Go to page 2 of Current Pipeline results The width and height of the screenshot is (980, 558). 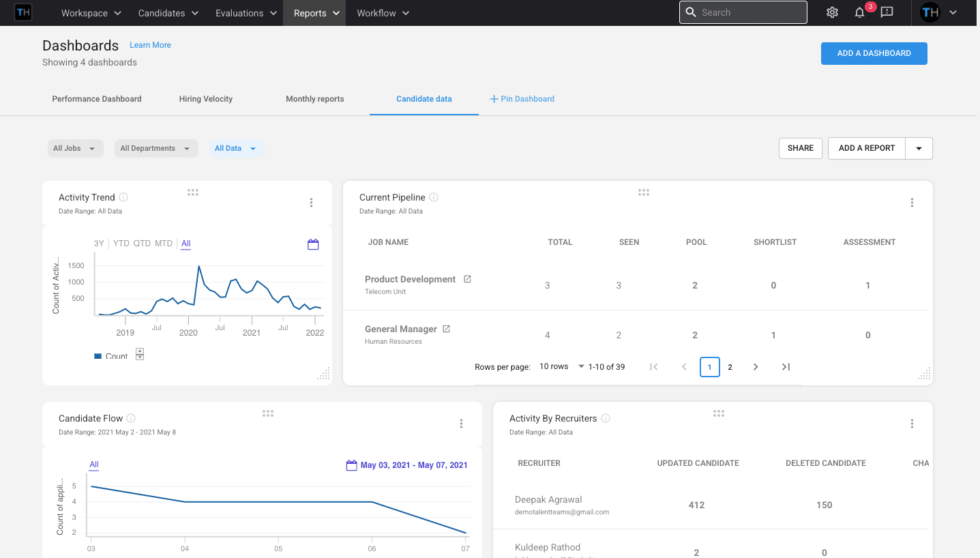(x=730, y=366)
